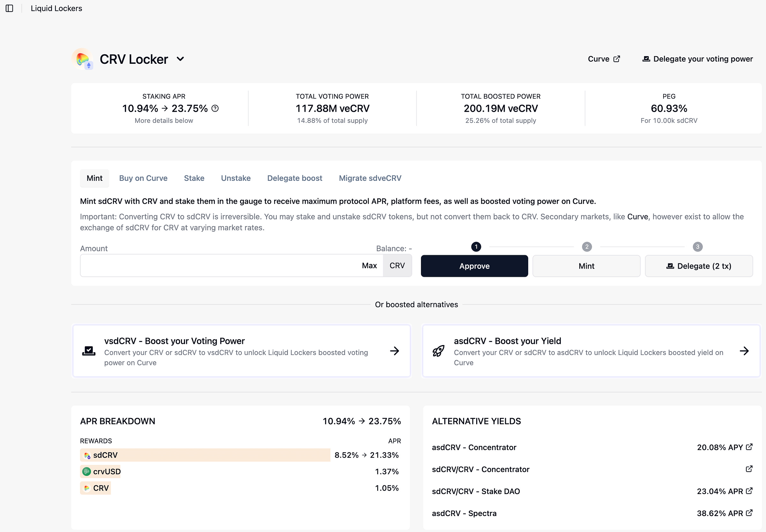Open asdCRV Spectra external link icon
Viewport: 766px width, 532px height.
749,513
